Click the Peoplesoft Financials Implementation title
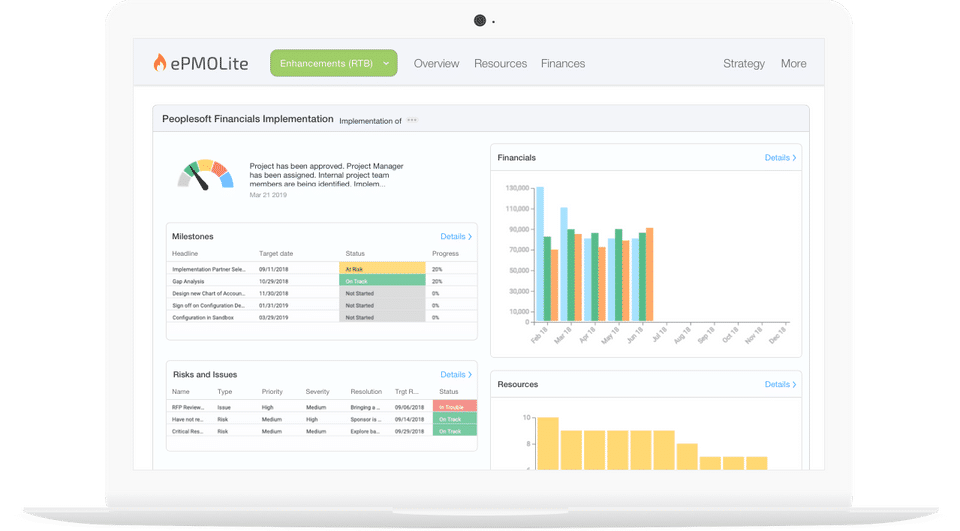This screenshot has height=531, width=960. tap(247, 119)
